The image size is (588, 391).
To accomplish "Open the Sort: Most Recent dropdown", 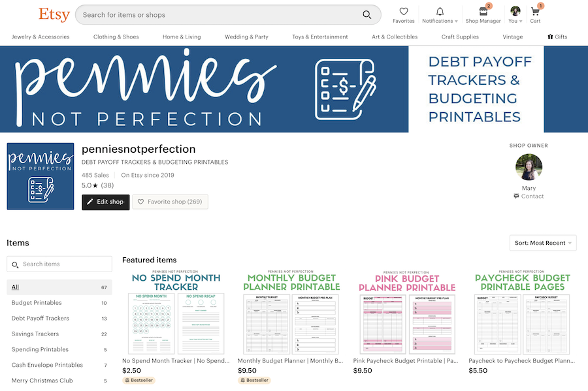I will point(543,243).
